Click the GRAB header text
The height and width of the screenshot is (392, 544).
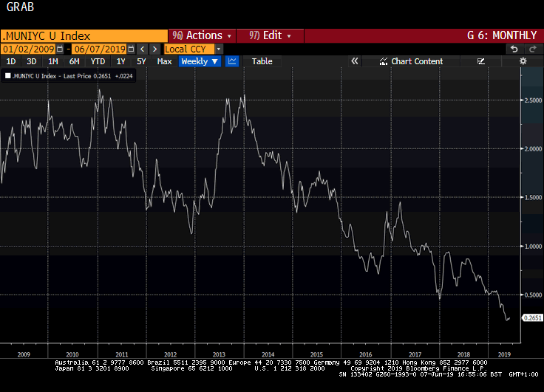tap(20, 7)
